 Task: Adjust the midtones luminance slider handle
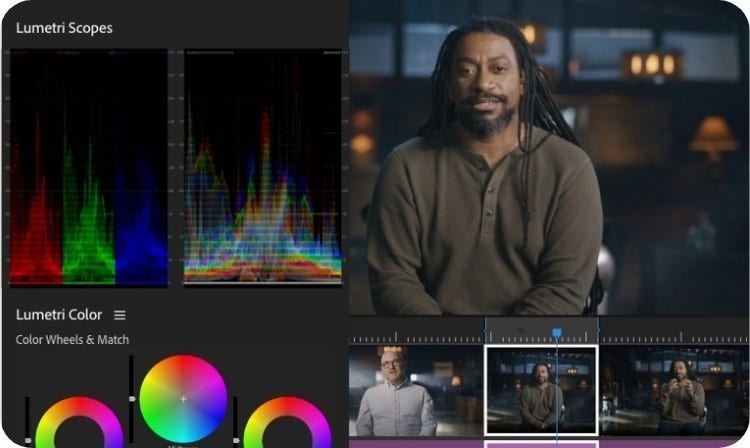pyautogui.click(x=132, y=398)
